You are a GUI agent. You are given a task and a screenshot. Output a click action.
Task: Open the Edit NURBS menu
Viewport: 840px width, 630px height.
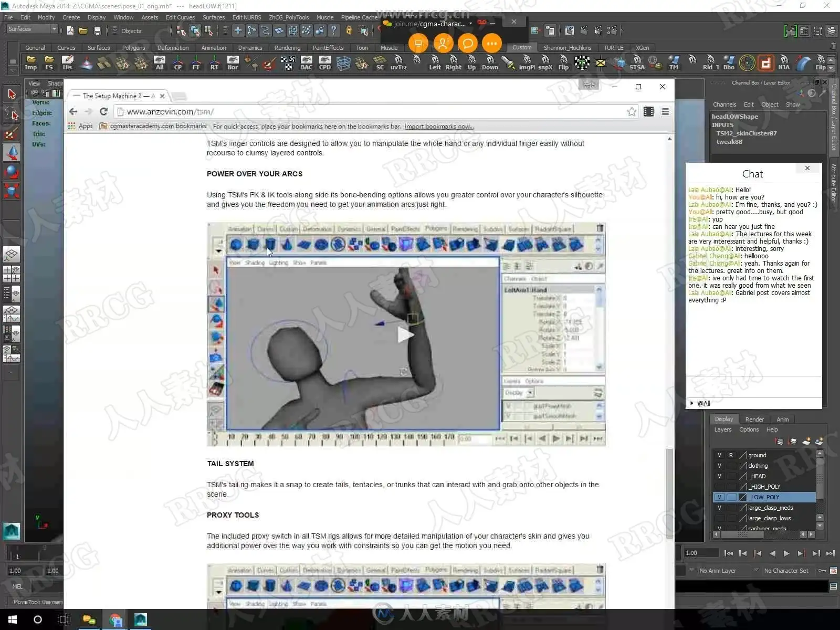click(246, 17)
